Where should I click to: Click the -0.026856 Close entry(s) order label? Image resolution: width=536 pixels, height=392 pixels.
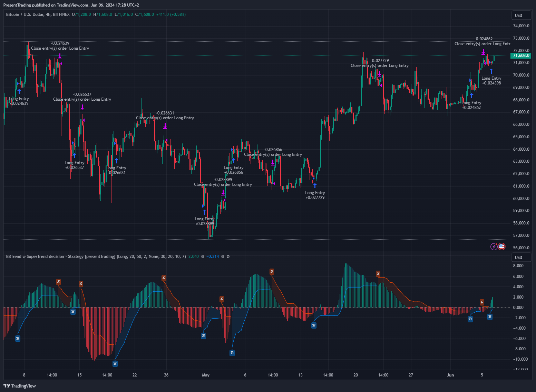(x=273, y=152)
